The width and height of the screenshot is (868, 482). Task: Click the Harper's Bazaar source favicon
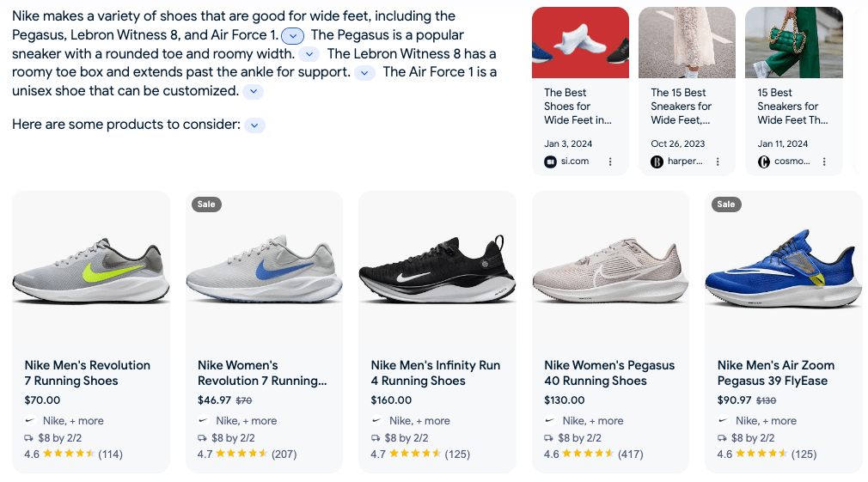click(657, 162)
